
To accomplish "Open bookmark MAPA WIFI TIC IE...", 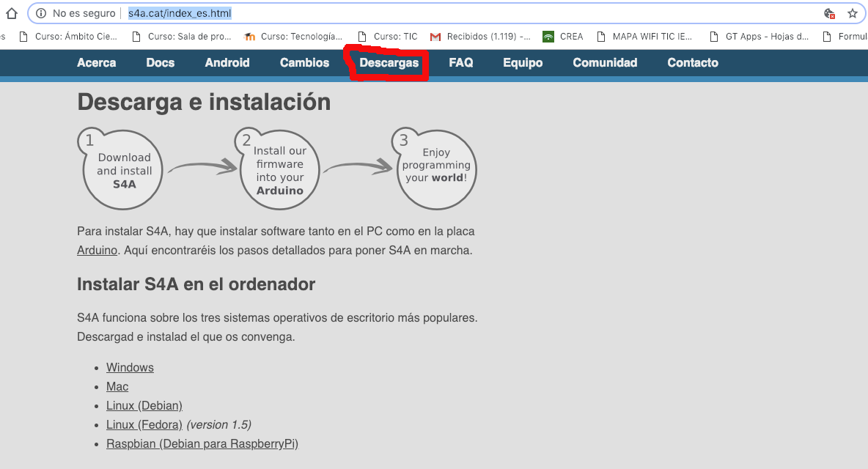I will (x=644, y=37).
